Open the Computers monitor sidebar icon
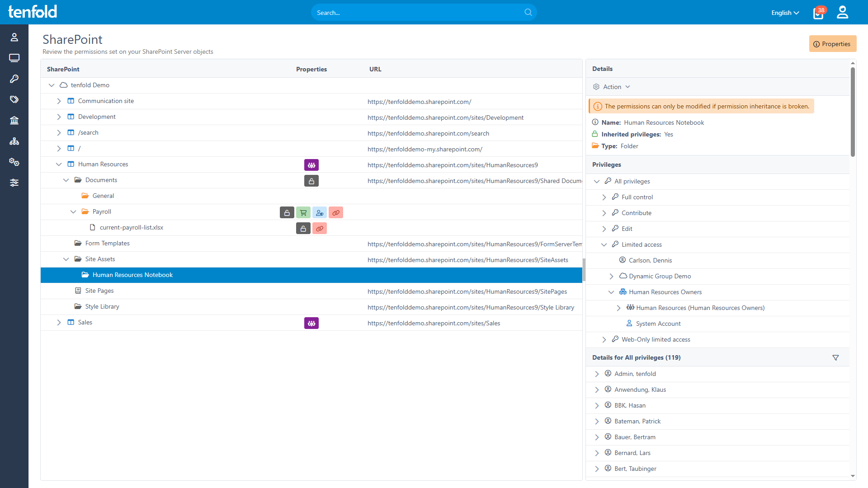Viewport: 868px width, 488px height. click(x=14, y=58)
